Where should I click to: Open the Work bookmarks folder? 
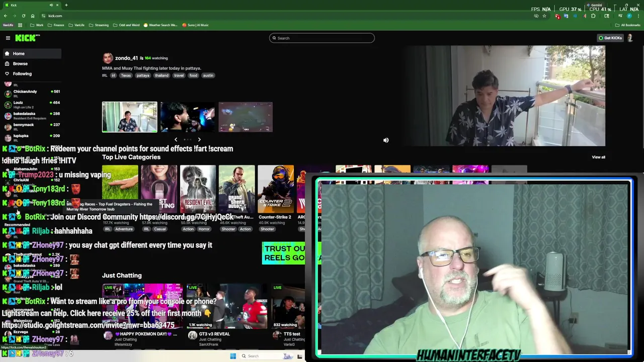[37, 25]
